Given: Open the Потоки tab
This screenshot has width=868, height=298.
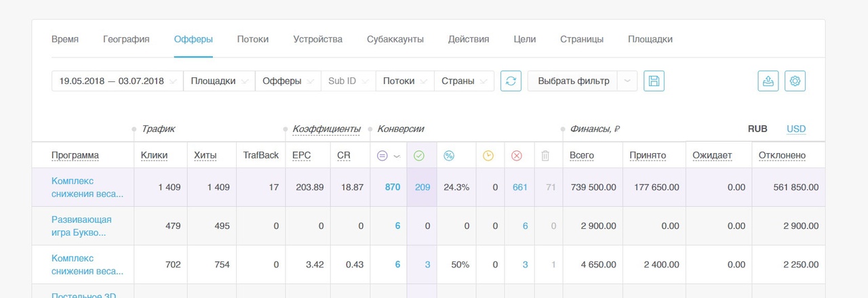Looking at the screenshot, I should (253, 39).
